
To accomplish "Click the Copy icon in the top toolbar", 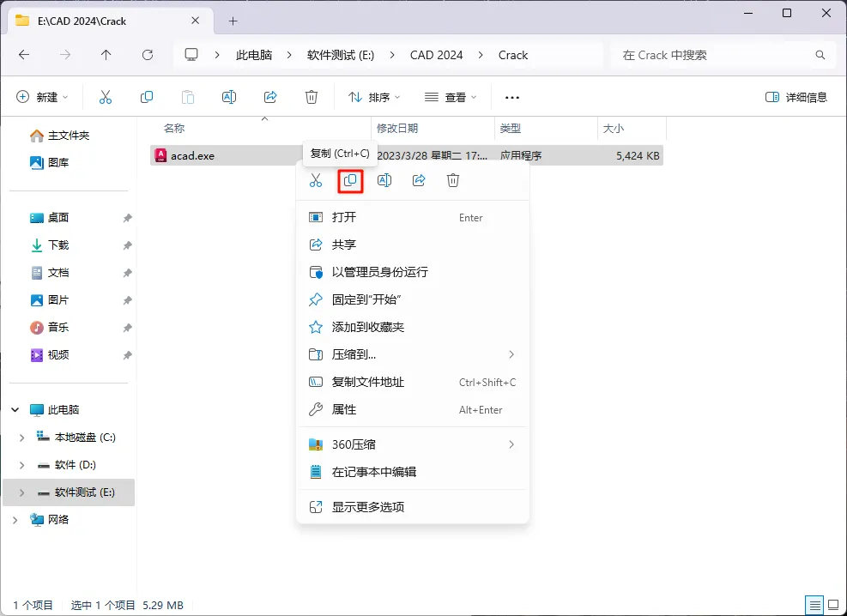I will (x=147, y=97).
